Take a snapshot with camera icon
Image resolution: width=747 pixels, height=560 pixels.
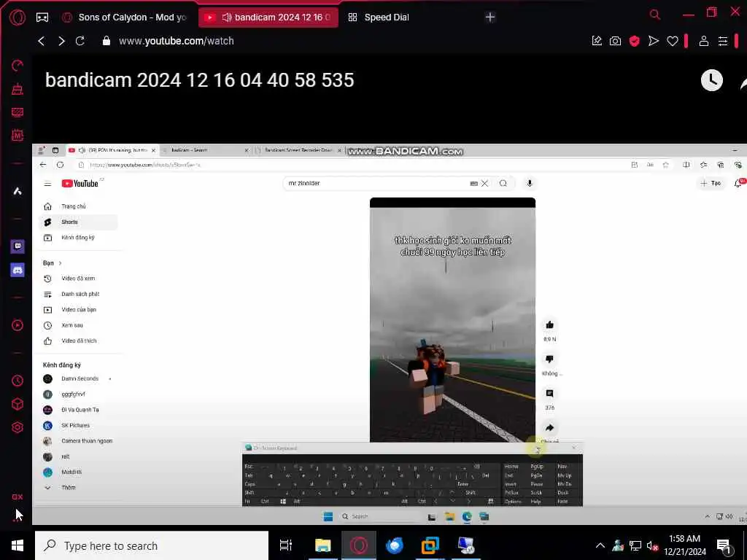[615, 41]
